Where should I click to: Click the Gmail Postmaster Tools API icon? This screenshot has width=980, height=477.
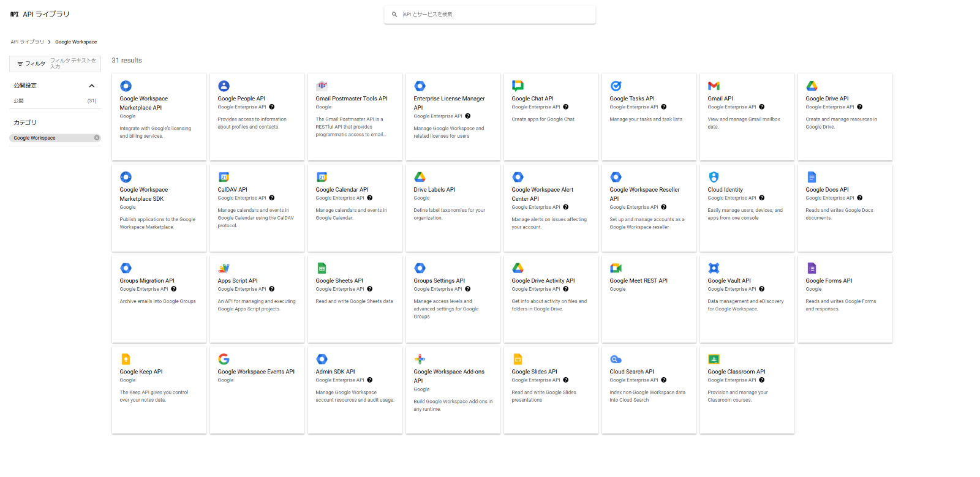pos(322,86)
